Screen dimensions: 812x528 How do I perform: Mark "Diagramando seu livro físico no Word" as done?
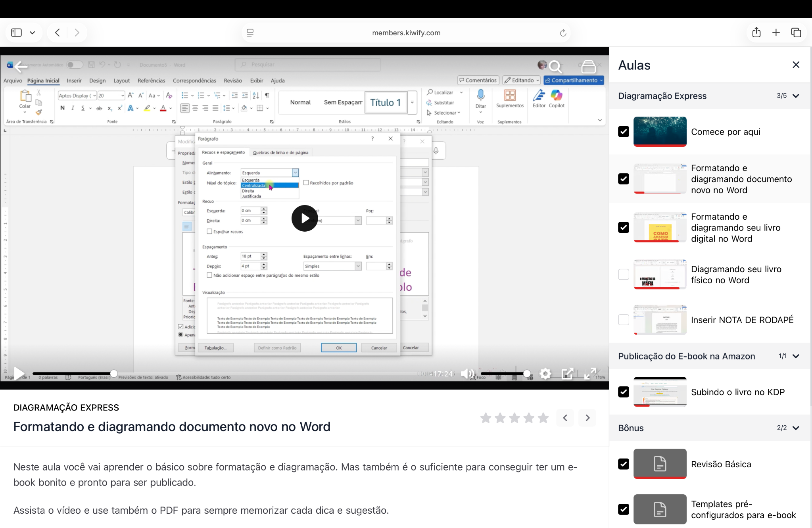pyautogui.click(x=624, y=275)
